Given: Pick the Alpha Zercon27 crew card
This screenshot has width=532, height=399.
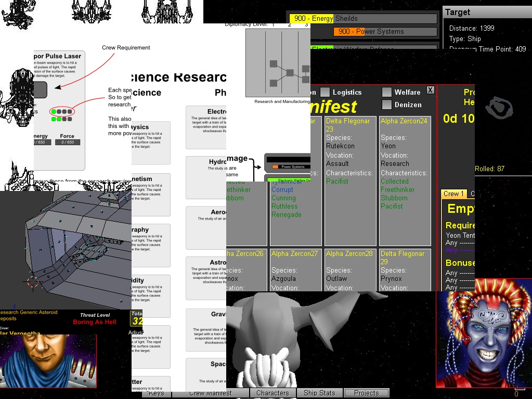Looking at the screenshot, I should [x=295, y=270].
